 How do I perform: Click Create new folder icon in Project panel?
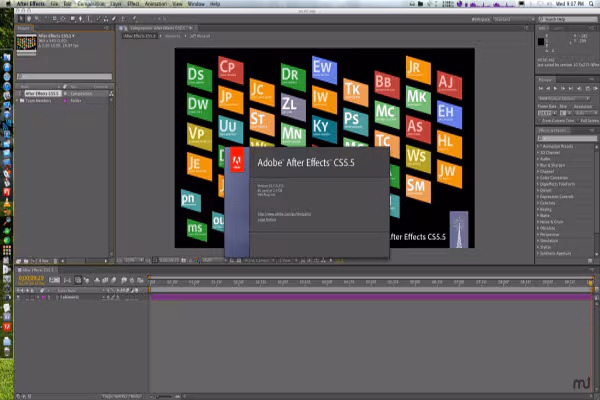pyautogui.click(x=26, y=261)
